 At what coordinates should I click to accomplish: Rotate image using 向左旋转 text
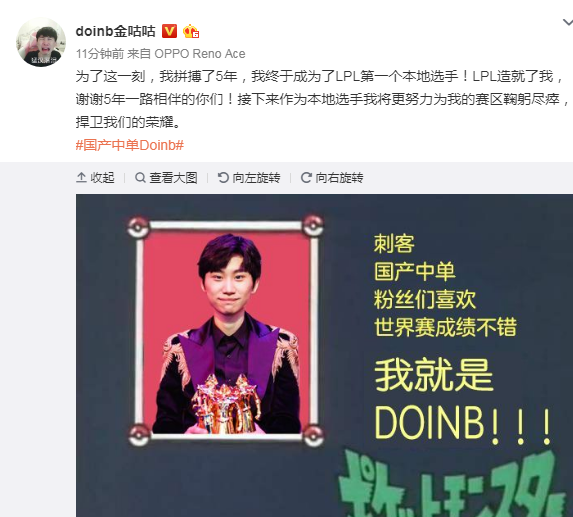click(x=256, y=178)
